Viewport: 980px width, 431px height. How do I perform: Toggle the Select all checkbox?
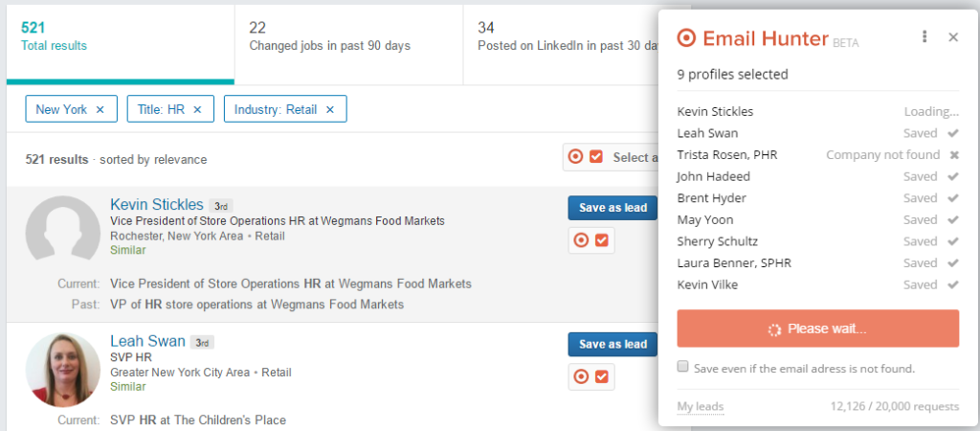(595, 157)
